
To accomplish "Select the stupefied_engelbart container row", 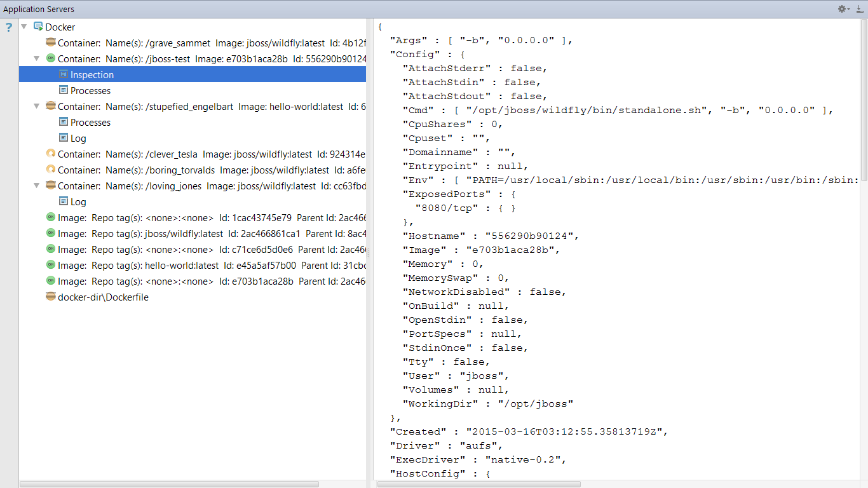I will click(x=193, y=107).
